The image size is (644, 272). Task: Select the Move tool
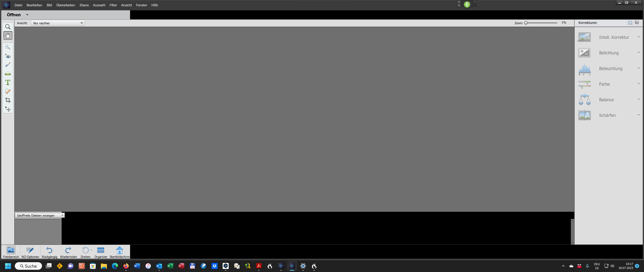pyautogui.click(x=8, y=109)
